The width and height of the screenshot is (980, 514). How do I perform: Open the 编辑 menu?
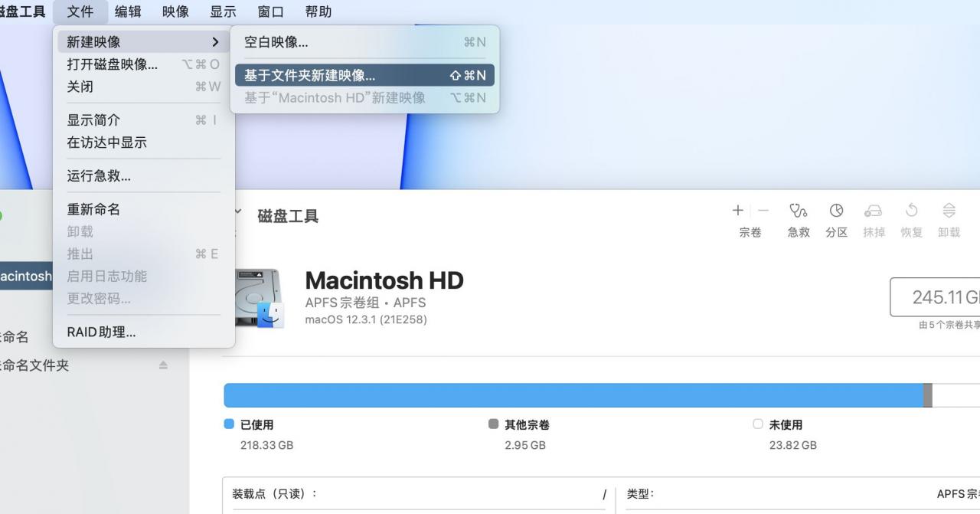pyautogui.click(x=128, y=11)
